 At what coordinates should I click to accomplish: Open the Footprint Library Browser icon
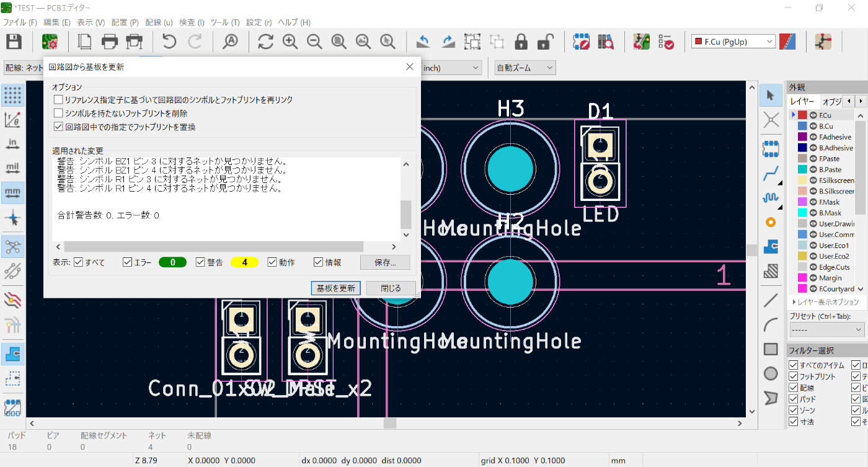pyautogui.click(x=606, y=42)
